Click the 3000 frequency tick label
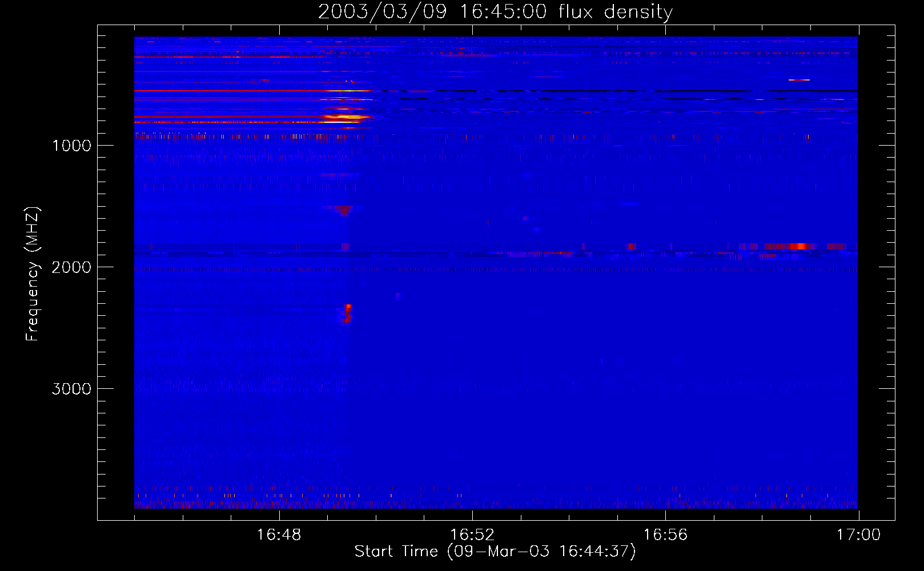Viewport: 924px width, 571px height. (71, 389)
